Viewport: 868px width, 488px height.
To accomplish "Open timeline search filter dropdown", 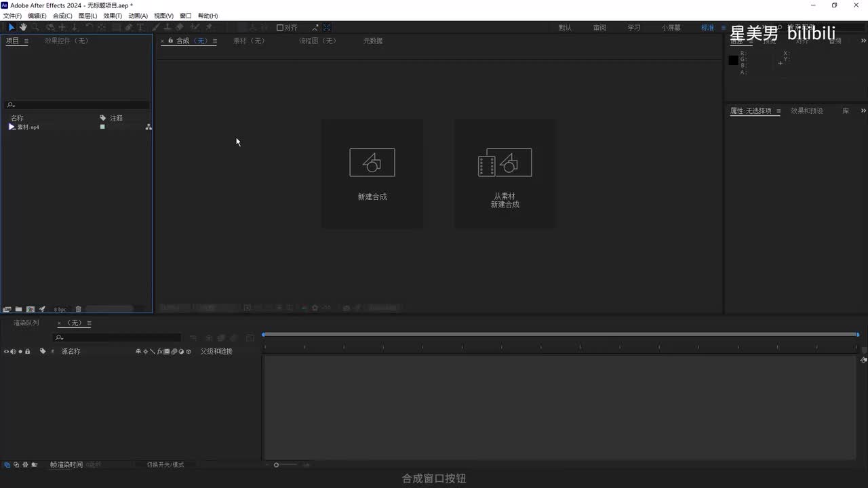I will (60, 338).
